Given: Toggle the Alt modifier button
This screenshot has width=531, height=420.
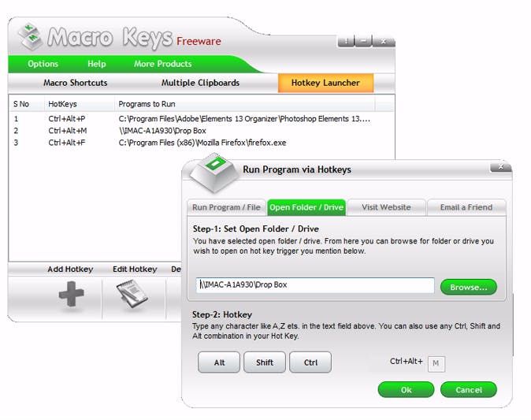Looking at the screenshot, I should (x=219, y=362).
